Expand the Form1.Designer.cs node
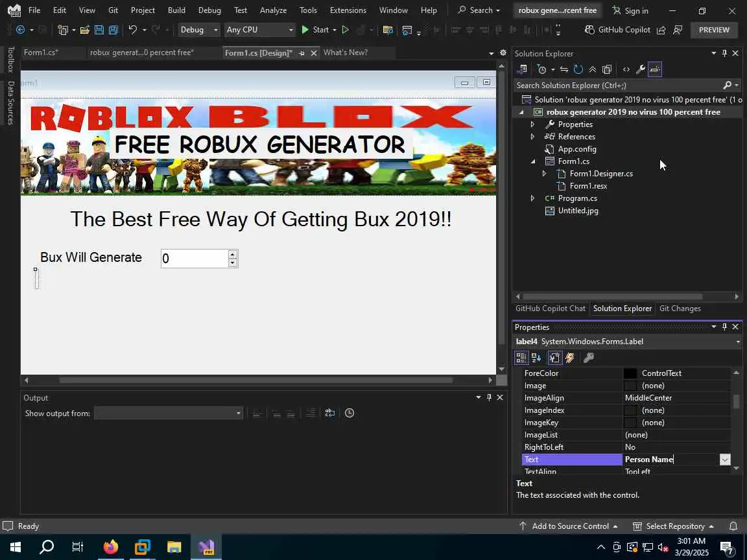Screen dimensions: 747x560 click(544, 174)
